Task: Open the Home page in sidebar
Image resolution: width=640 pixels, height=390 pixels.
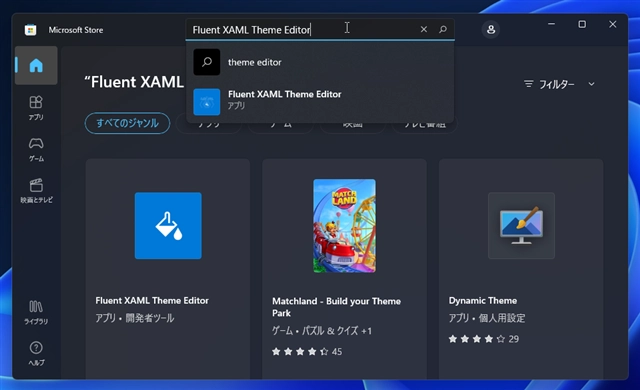Action: click(36, 65)
